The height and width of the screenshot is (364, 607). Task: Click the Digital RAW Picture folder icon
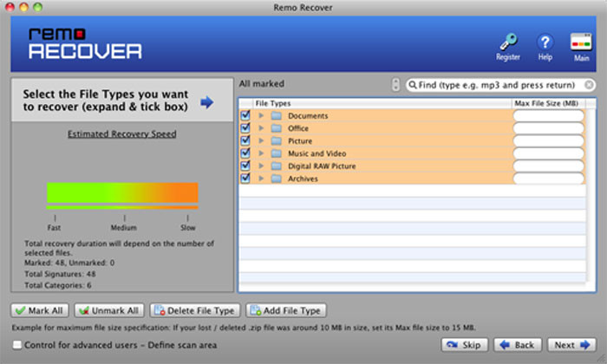pyautogui.click(x=277, y=166)
